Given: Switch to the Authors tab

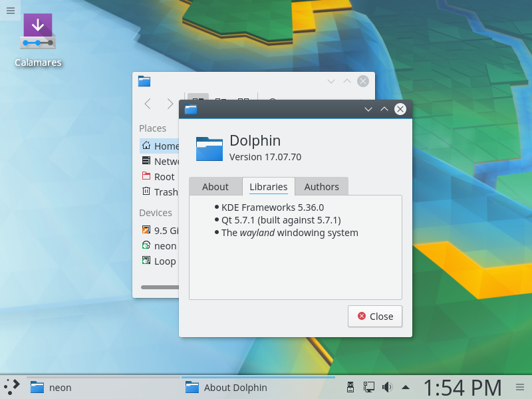Looking at the screenshot, I should click(x=321, y=187).
